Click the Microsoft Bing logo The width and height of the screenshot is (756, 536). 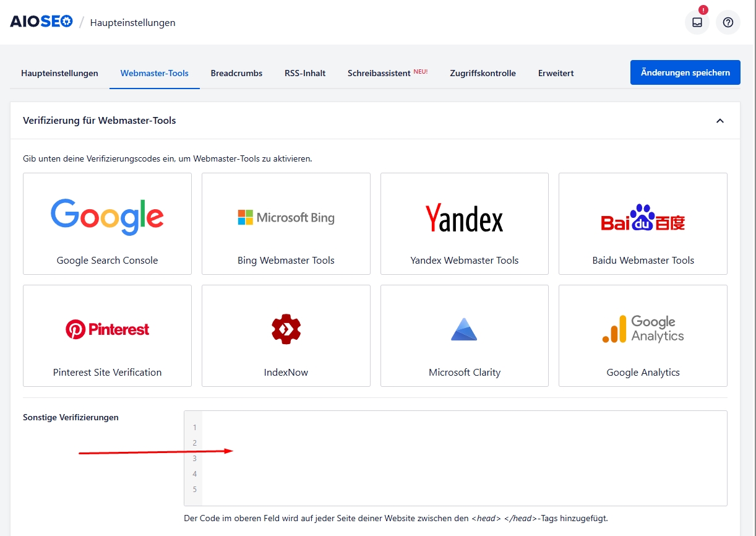pyautogui.click(x=286, y=217)
